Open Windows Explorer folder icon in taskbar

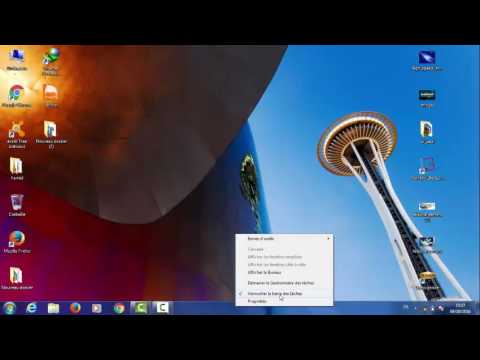(53, 308)
